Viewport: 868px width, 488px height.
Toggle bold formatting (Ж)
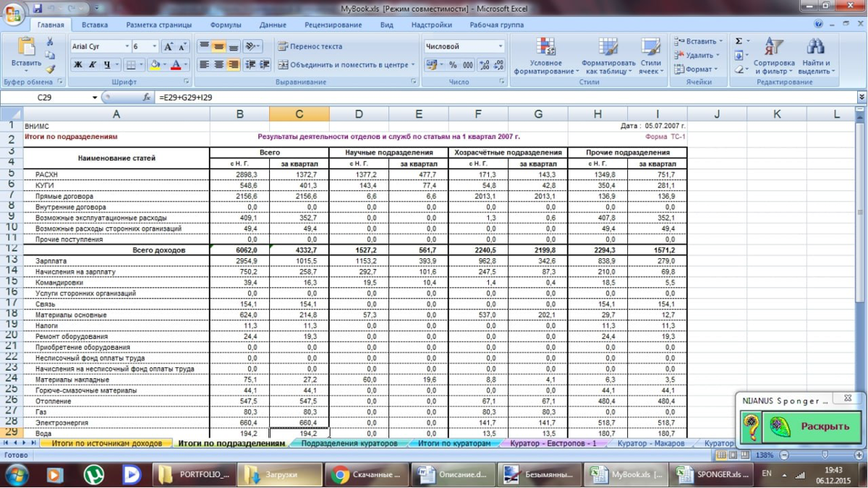[x=77, y=65]
